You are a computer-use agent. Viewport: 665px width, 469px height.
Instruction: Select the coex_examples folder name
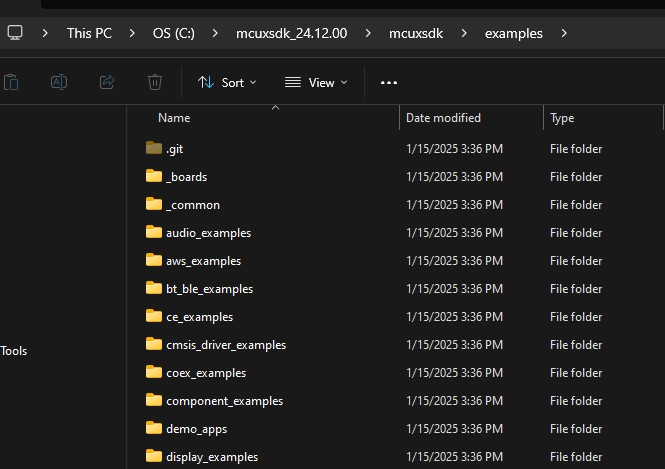pyautogui.click(x=206, y=373)
